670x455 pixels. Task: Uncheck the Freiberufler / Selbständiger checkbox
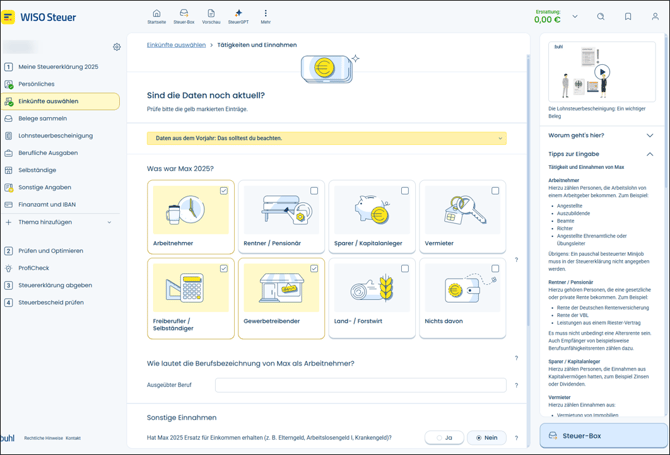coord(223,269)
